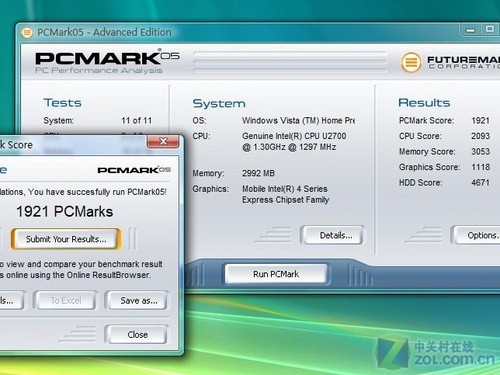The height and width of the screenshot is (375, 500).
Task: Click Submit Your Results button
Action: pyautogui.click(x=66, y=239)
